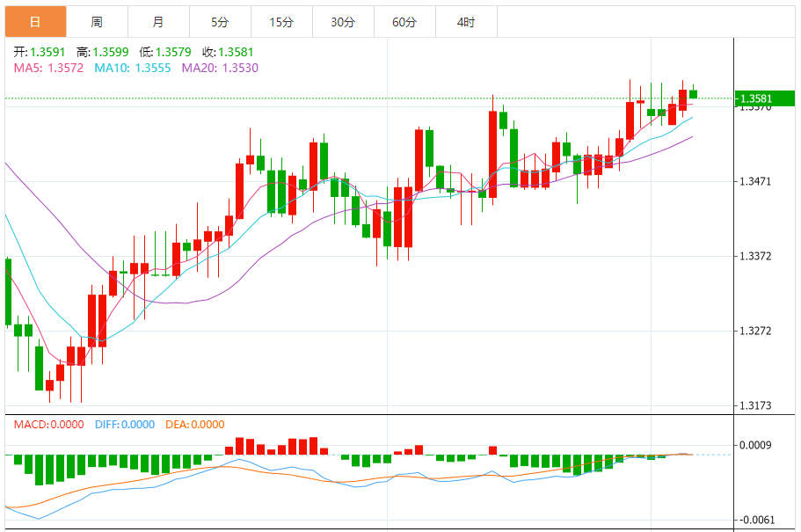Open the 4时 timeframe tab
Screen dimensions: 801x532
466,22
